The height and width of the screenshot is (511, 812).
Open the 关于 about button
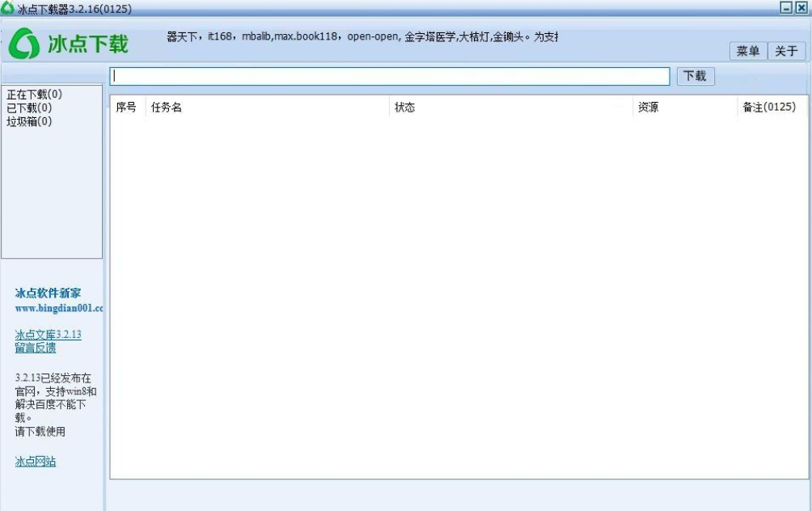pyautogui.click(x=786, y=51)
